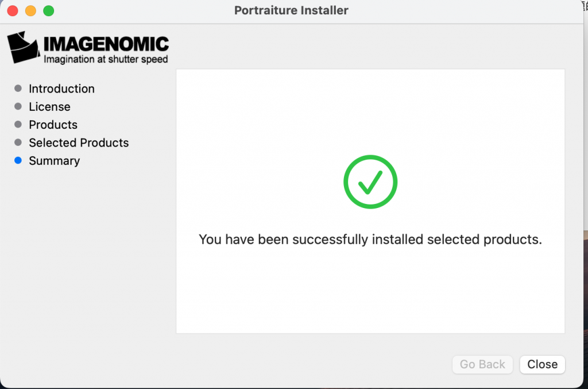Click the blue bullet beside Summary
The image size is (588, 389).
pos(19,161)
